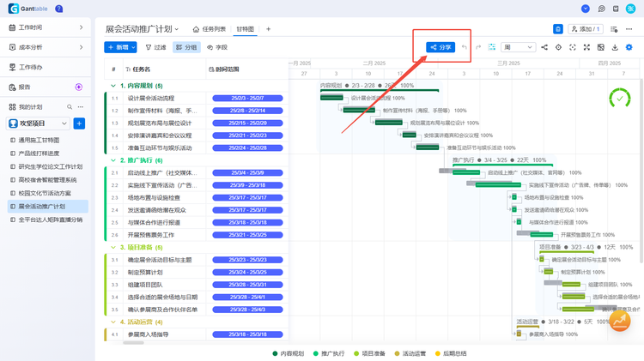This screenshot has width=644, height=361.
Task: Click the orange chart floating button
Action: click(x=620, y=321)
